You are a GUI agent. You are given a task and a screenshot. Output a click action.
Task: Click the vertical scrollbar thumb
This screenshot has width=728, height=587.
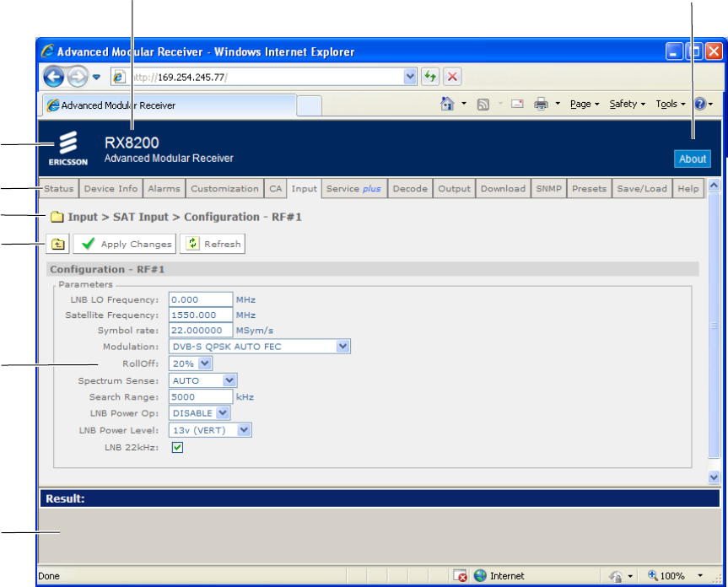714,325
